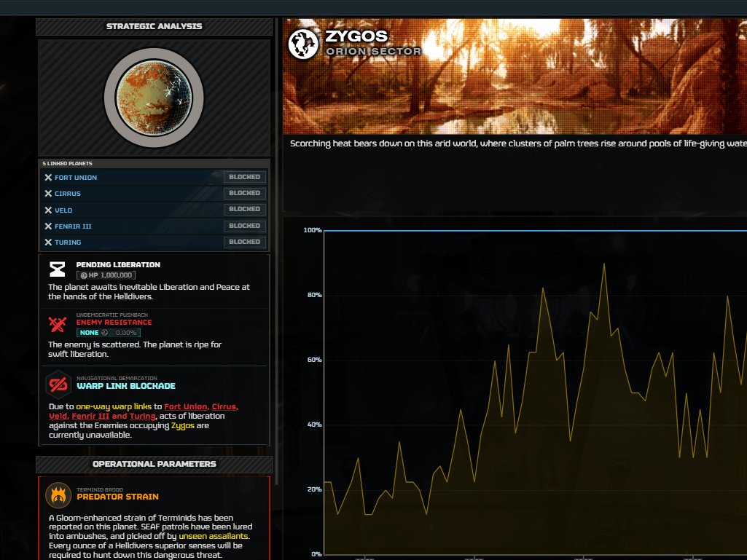The image size is (747, 560).
Task: Click the Super Earth emblem beside ZYGOS
Action: [303, 44]
